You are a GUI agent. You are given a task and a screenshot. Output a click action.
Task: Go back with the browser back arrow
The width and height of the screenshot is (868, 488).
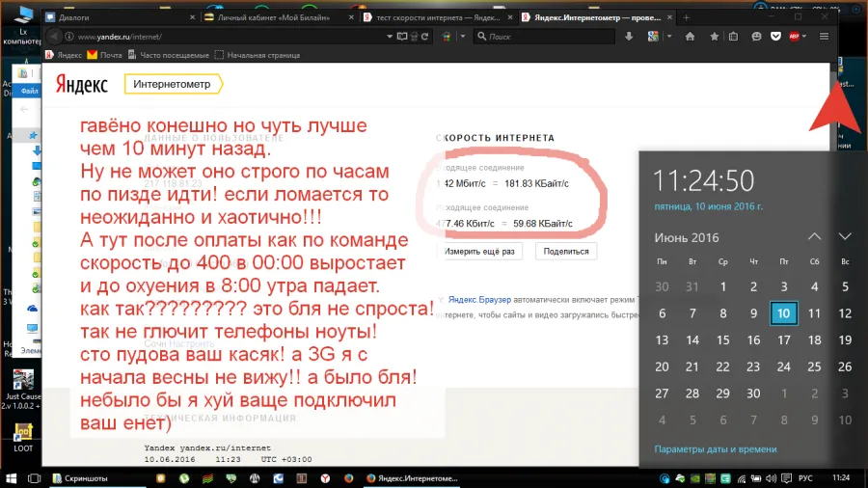click(54, 37)
